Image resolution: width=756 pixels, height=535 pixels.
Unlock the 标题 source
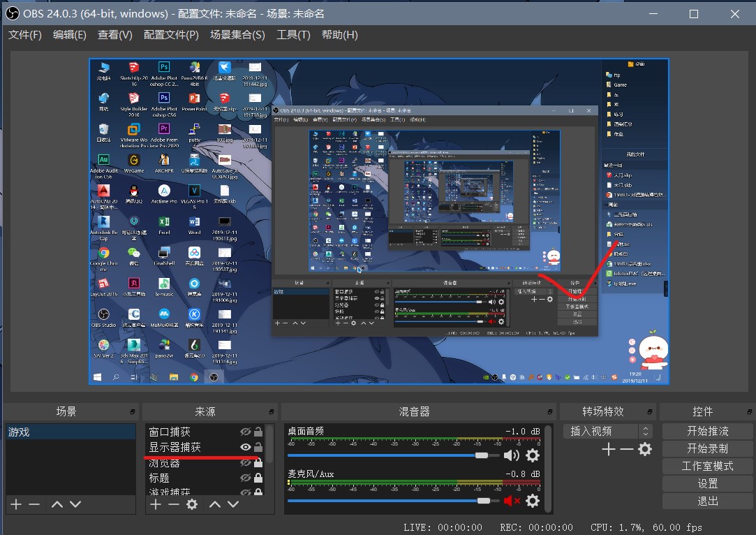[258, 478]
